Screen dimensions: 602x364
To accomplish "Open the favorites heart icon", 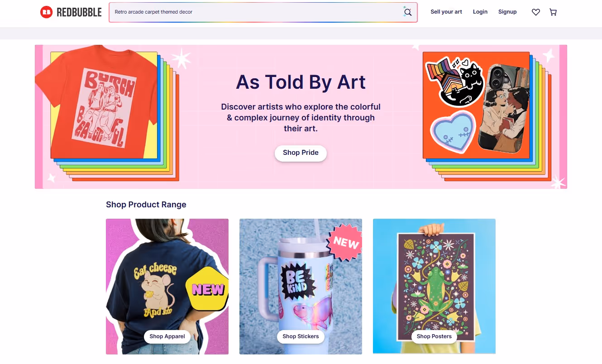I will [536, 12].
